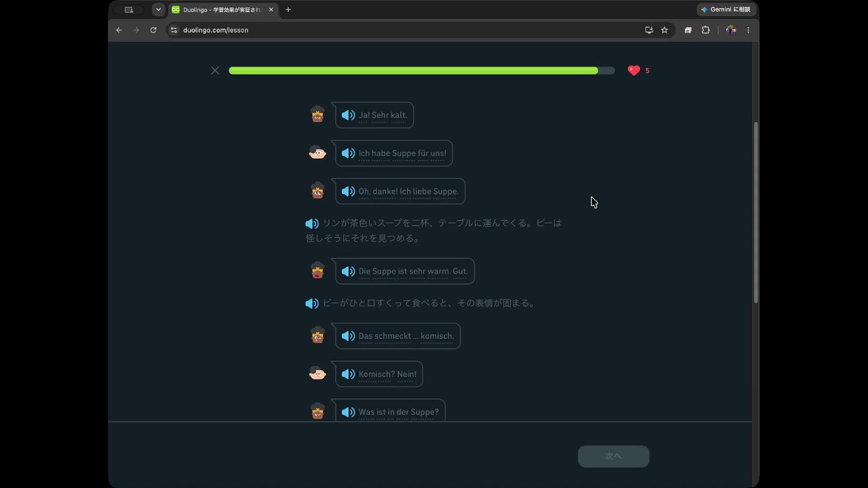Viewport: 868px width, 488px height.
Task: Click the browser forward arrow
Action: coord(136,30)
